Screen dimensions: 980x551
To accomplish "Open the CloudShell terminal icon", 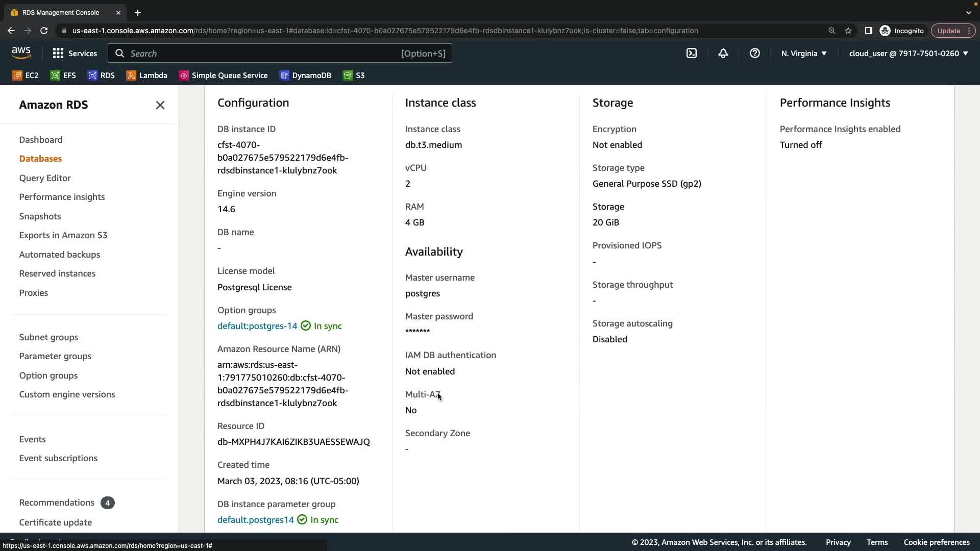I will [692, 53].
